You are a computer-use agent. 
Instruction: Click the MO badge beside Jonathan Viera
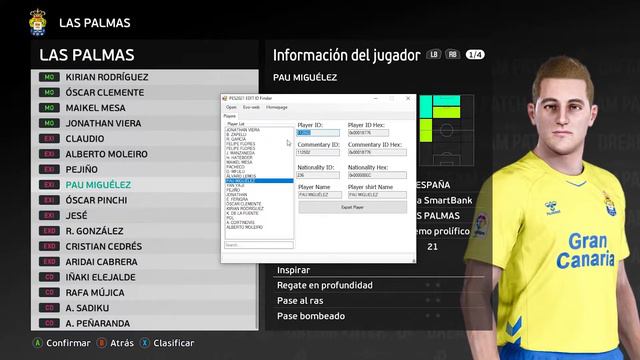49,123
